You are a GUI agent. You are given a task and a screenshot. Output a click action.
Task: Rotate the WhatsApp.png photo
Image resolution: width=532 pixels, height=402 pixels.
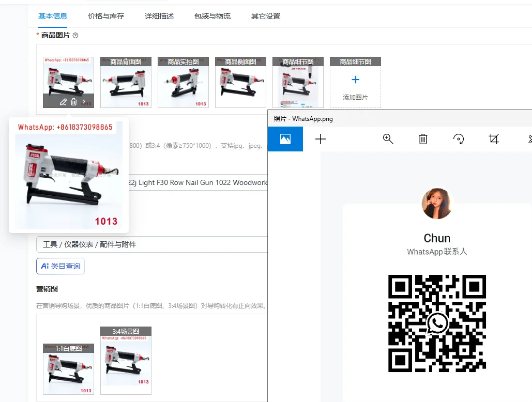(x=459, y=139)
